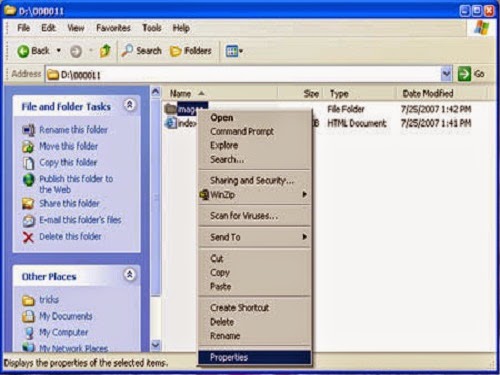This screenshot has width=500, height=375.
Task: Open the Help menu
Action: (181, 28)
